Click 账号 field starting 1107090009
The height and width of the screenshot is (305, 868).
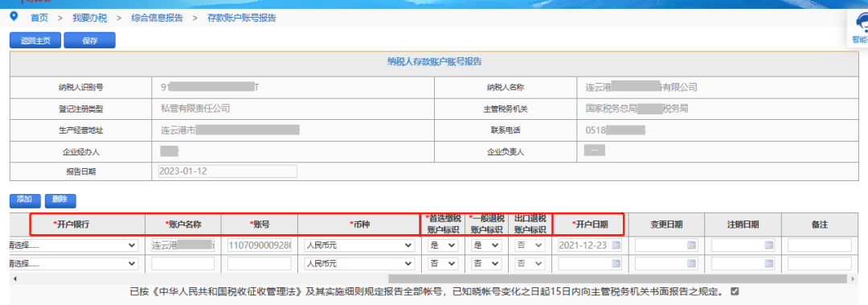pos(259,245)
